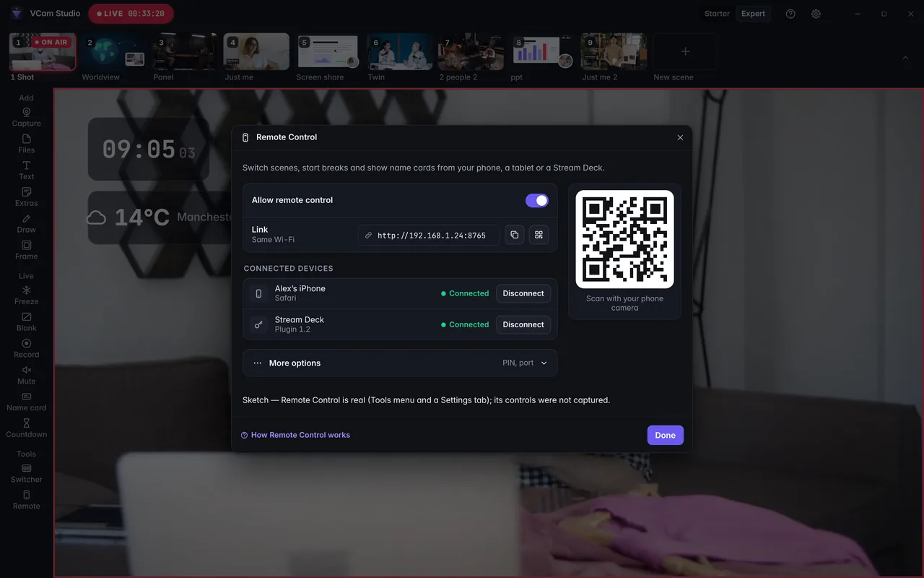The image size is (924, 578).
Task: Open How Remote Control works link
Action: point(295,435)
